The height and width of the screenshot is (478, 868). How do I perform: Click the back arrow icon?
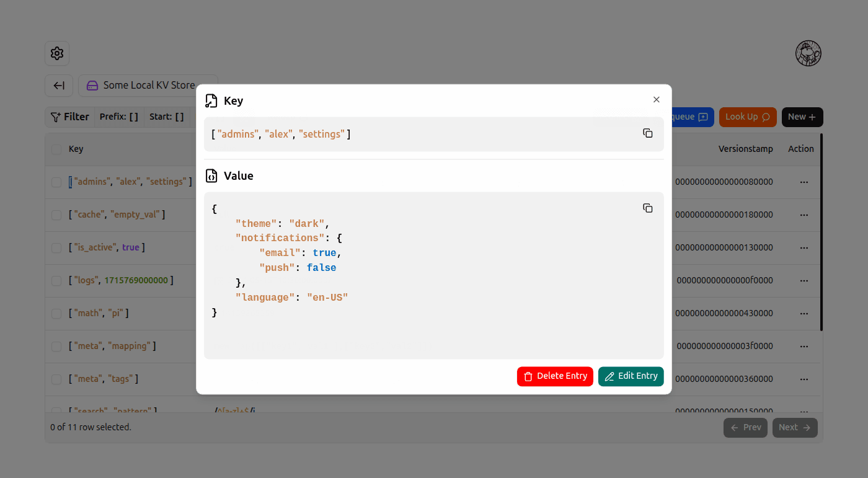(x=59, y=86)
